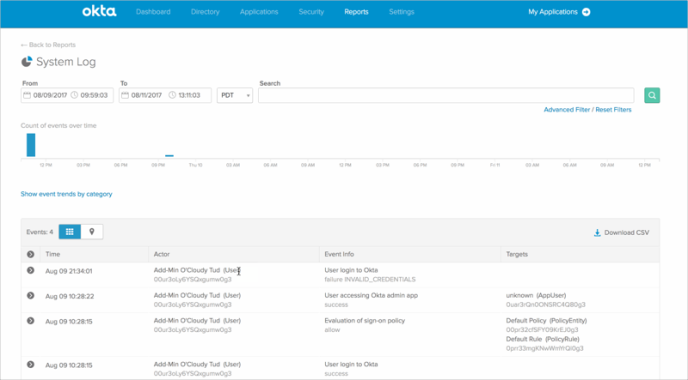Expand the Aug 09 10:28:22 event row

30,295
